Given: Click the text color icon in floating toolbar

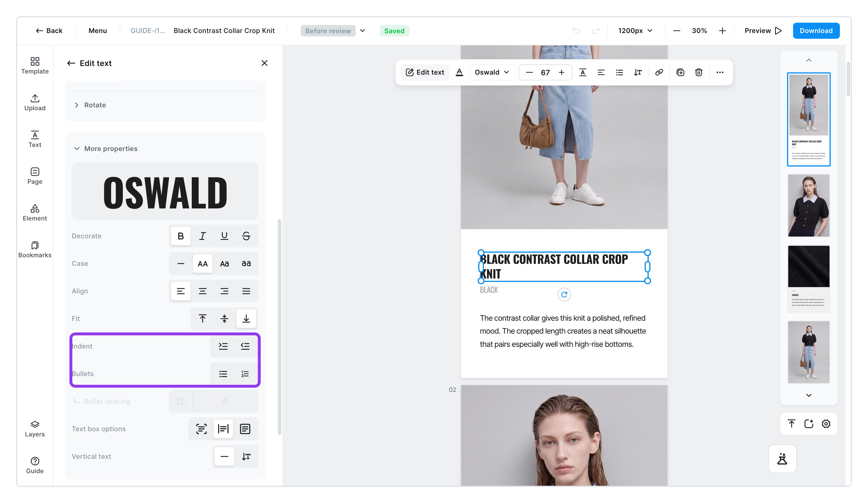Looking at the screenshot, I should [x=459, y=72].
